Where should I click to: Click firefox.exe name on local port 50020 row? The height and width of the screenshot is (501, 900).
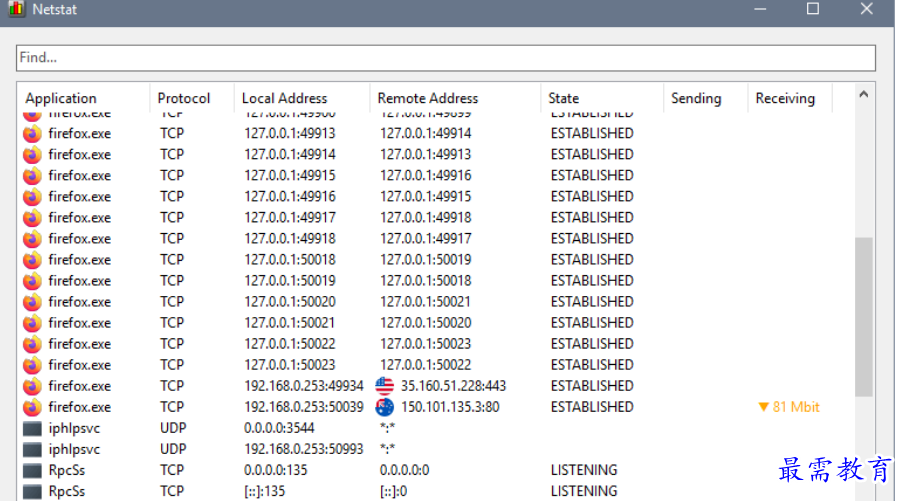click(x=79, y=302)
